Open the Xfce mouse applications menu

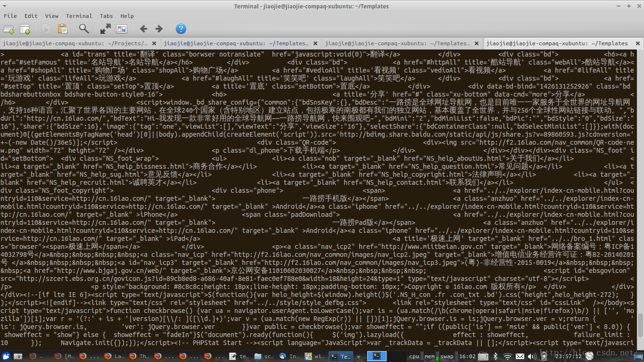(x=6, y=356)
